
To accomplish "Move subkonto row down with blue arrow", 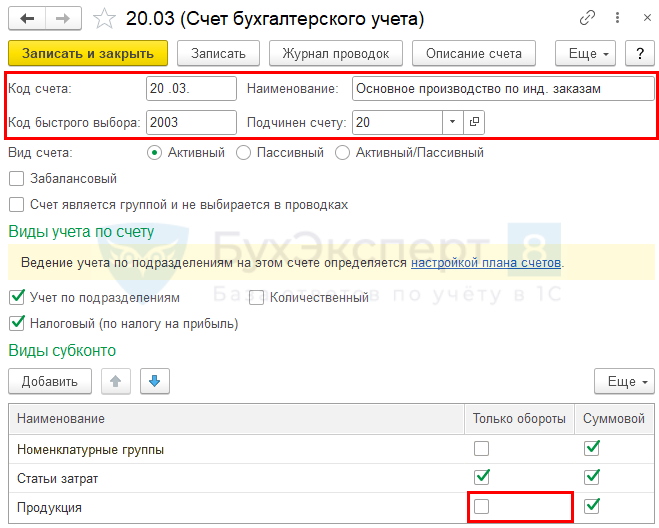I will [x=155, y=381].
